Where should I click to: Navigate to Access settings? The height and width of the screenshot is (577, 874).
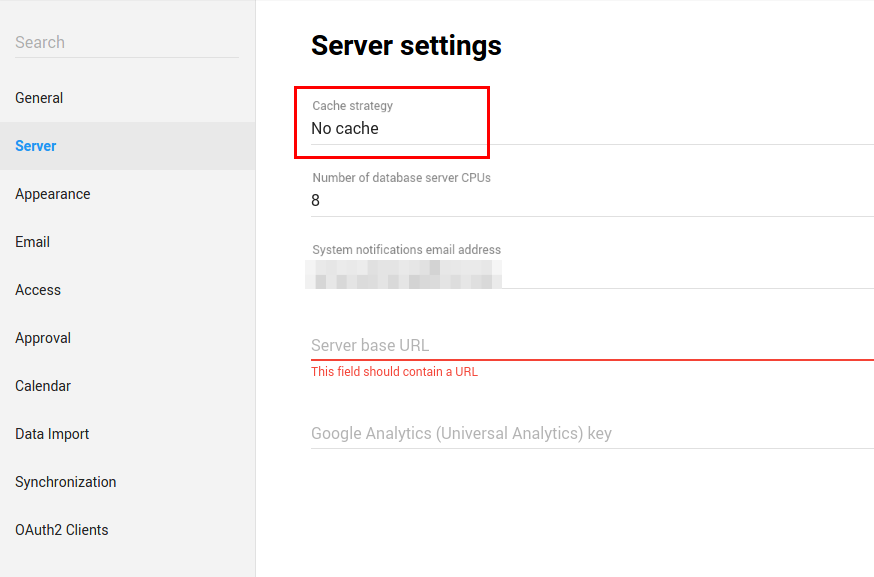pos(38,290)
